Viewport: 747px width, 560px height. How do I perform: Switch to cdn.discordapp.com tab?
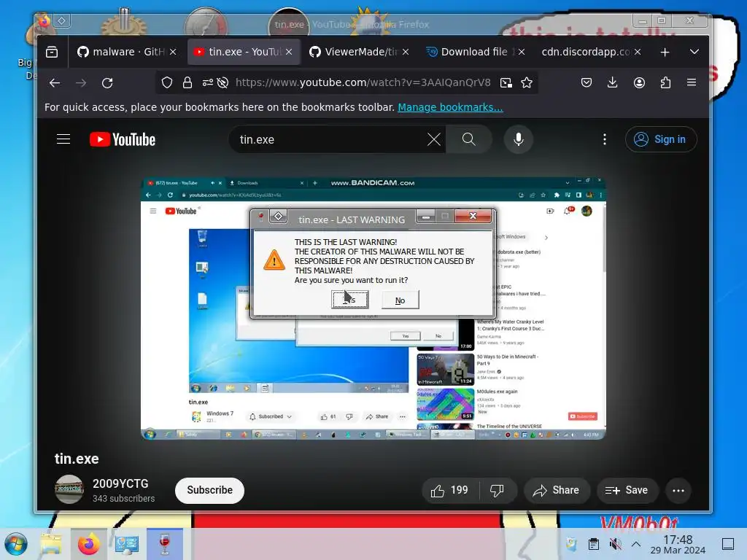point(592,52)
